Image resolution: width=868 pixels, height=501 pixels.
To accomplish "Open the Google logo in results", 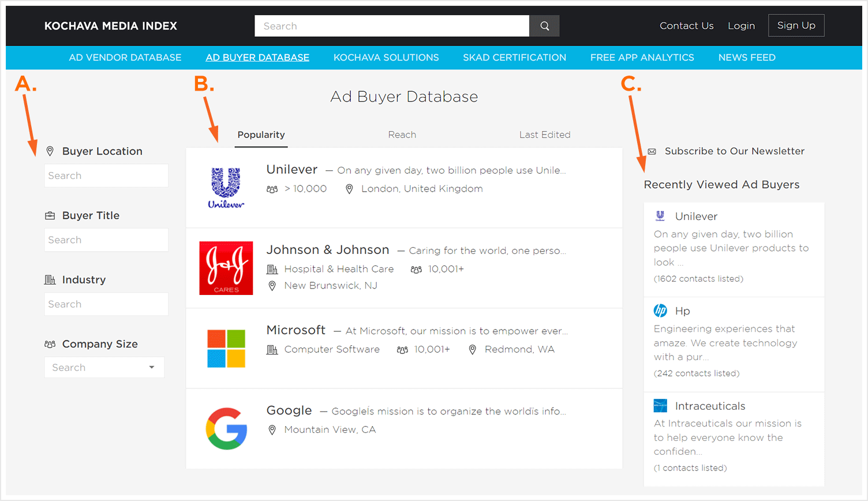I will pyautogui.click(x=226, y=428).
